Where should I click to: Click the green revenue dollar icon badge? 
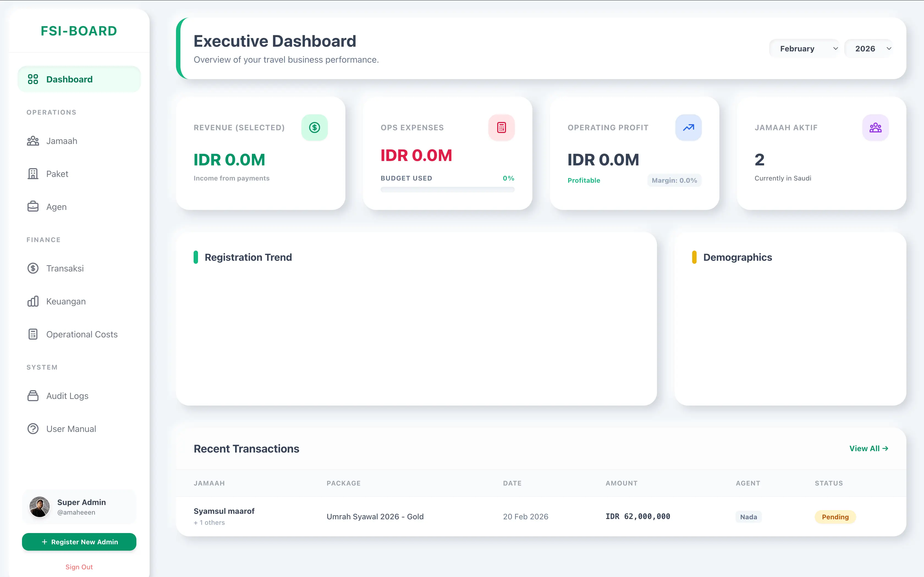click(x=314, y=127)
